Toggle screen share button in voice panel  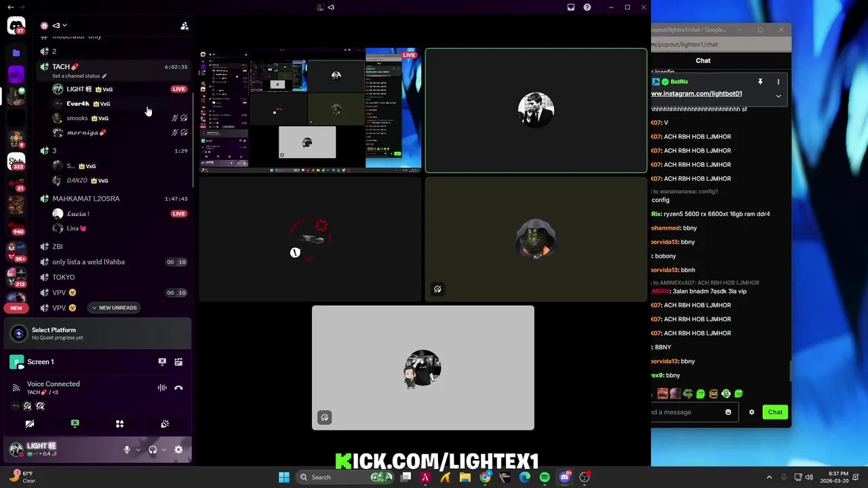pyautogui.click(x=75, y=424)
